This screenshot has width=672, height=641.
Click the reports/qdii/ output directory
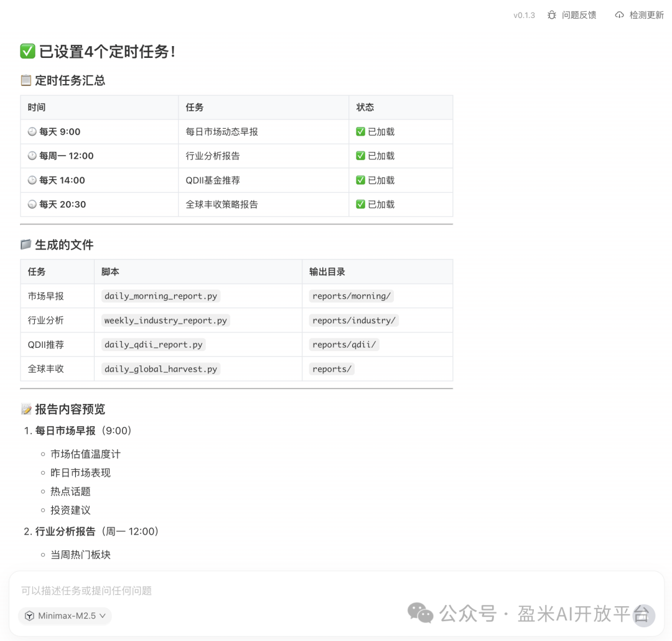coord(344,344)
